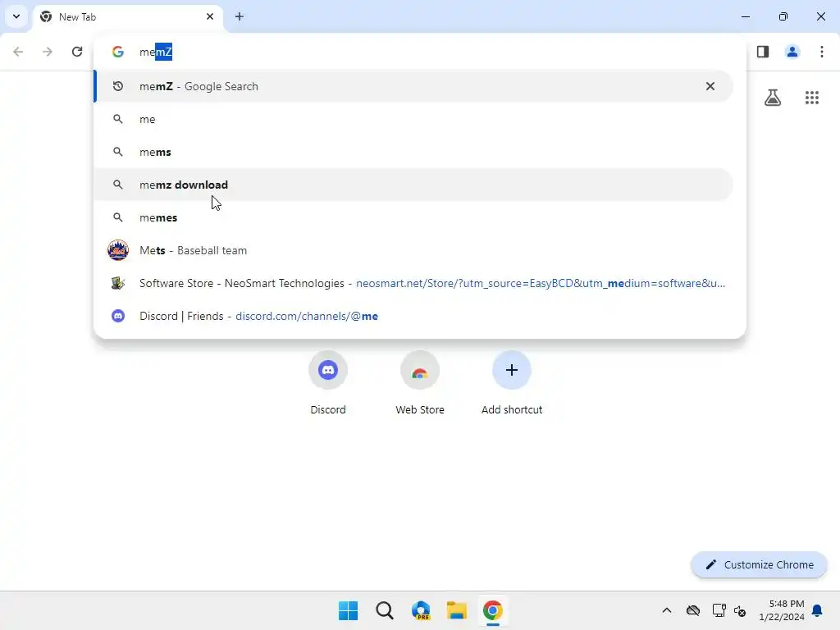
Task: Open Software Store NeoSmart Technologies suggestion
Action: click(x=413, y=283)
